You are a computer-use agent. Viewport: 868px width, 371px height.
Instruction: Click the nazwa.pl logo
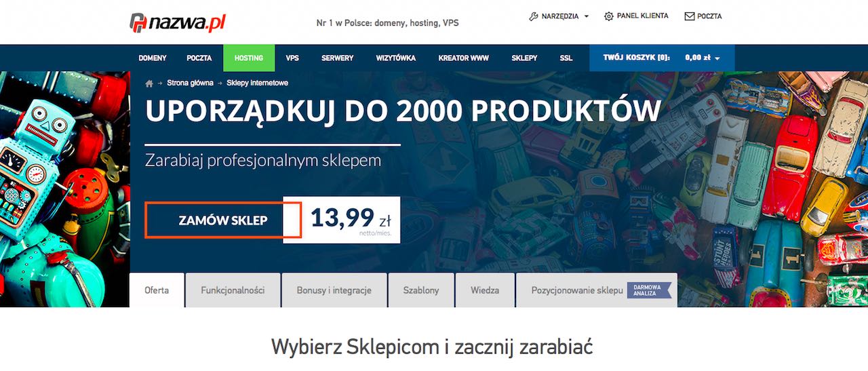(178, 22)
